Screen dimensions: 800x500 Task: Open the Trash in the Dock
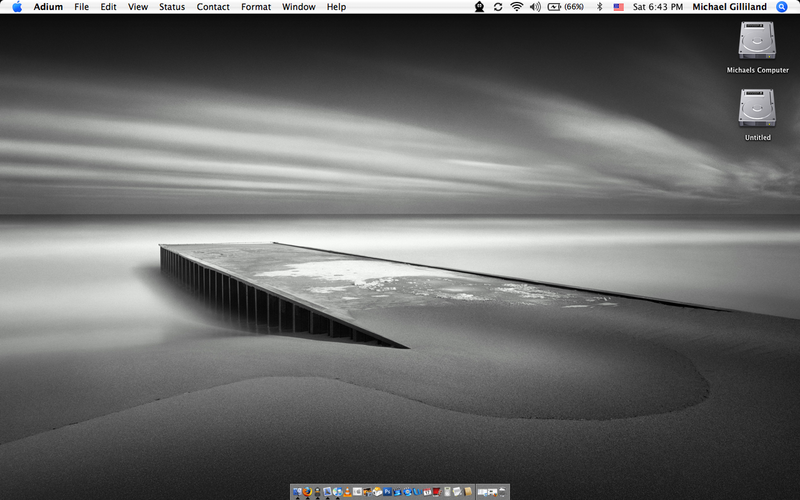click(502, 491)
